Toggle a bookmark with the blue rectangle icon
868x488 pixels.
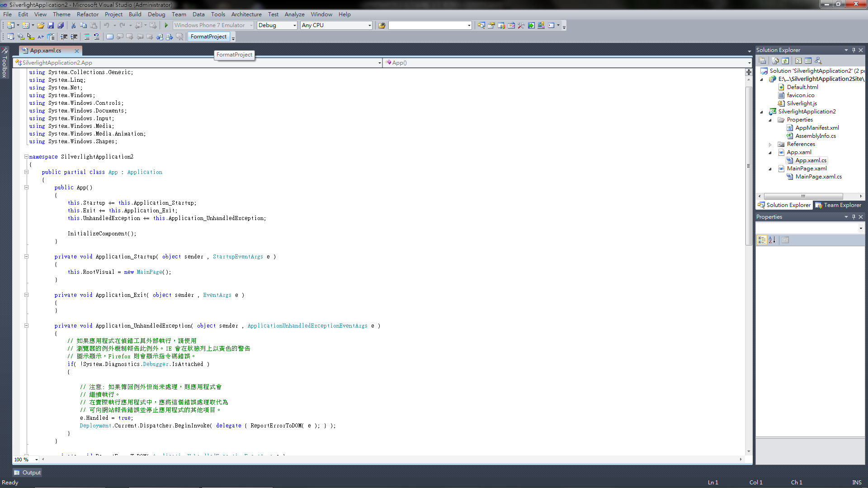pos(110,37)
